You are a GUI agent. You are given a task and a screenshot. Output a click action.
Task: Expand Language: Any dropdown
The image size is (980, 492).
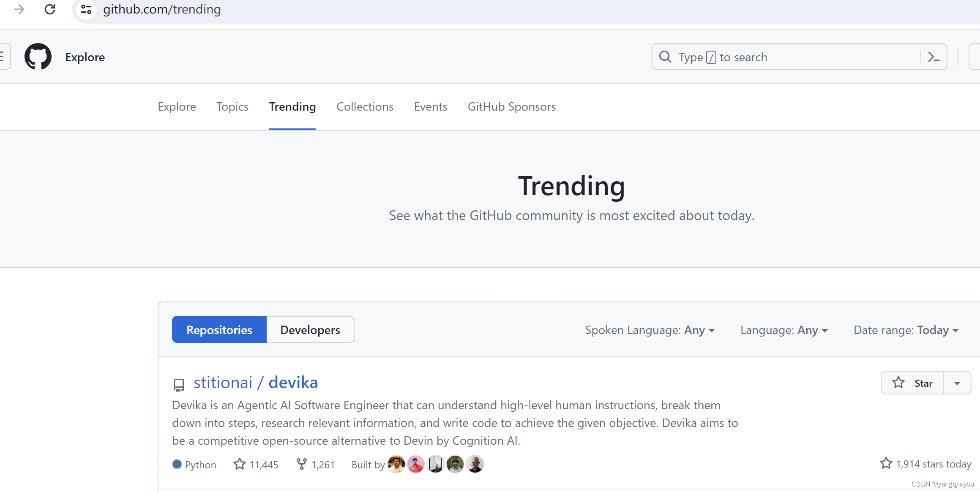coord(784,330)
